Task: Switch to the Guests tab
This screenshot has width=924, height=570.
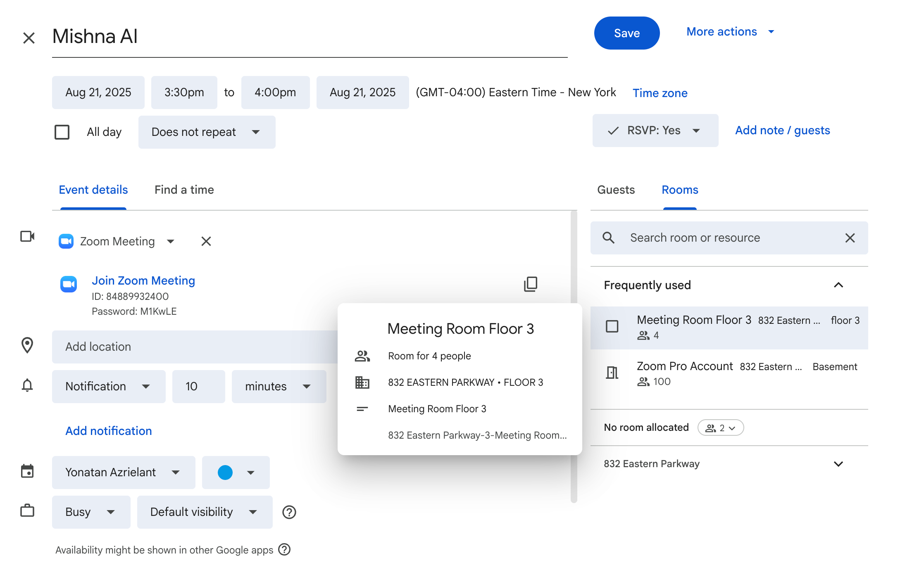Action: click(616, 190)
